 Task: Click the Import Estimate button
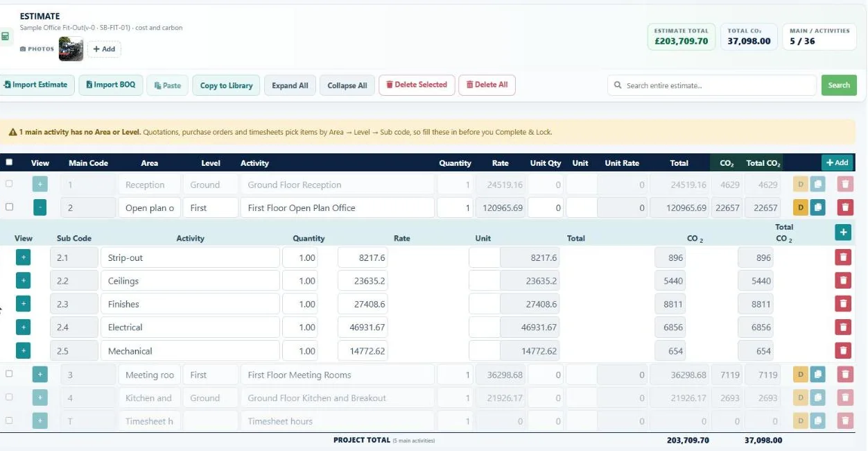click(35, 85)
